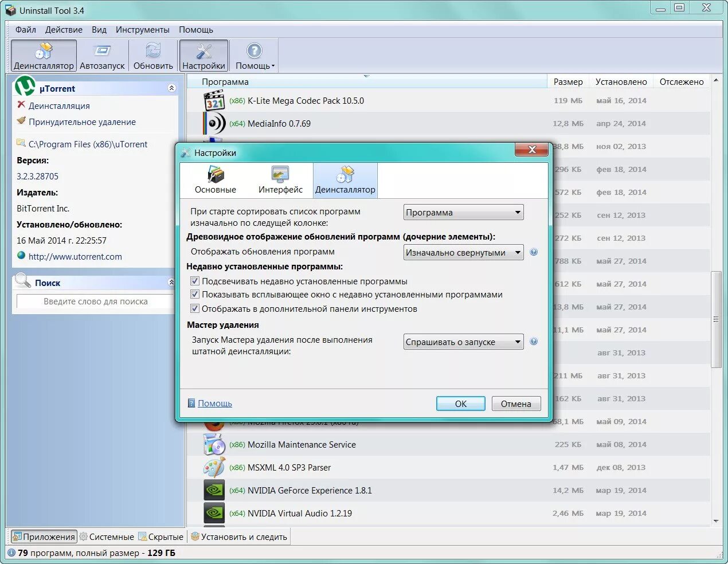Screen dimensions: 728x564
Task: Click the search word input field
Action: click(95, 301)
